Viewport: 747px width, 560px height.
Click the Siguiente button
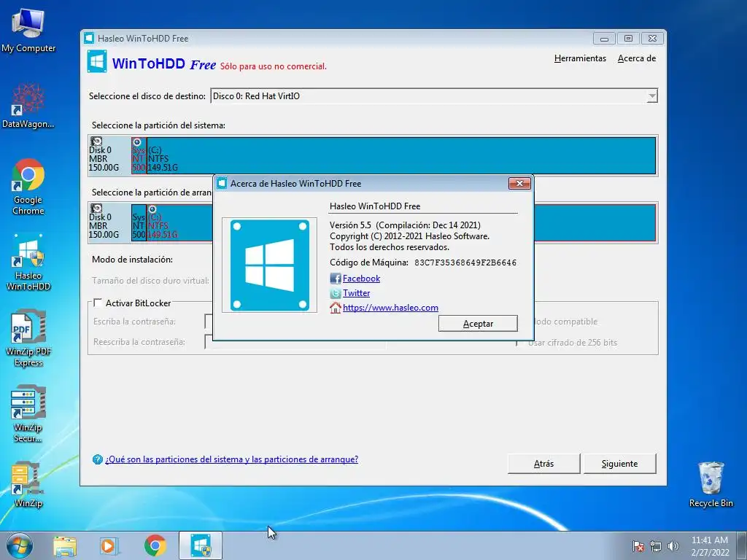(619, 463)
